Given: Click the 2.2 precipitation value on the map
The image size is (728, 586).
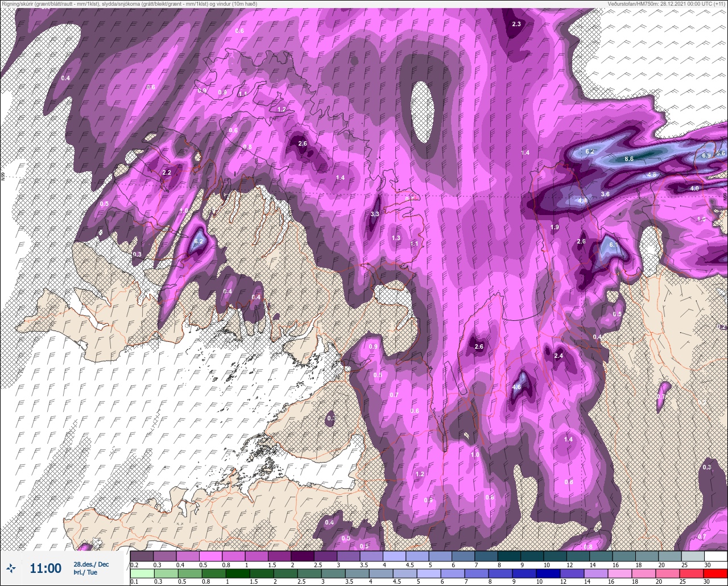Looking at the screenshot, I should pyautogui.click(x=167, y=172).
